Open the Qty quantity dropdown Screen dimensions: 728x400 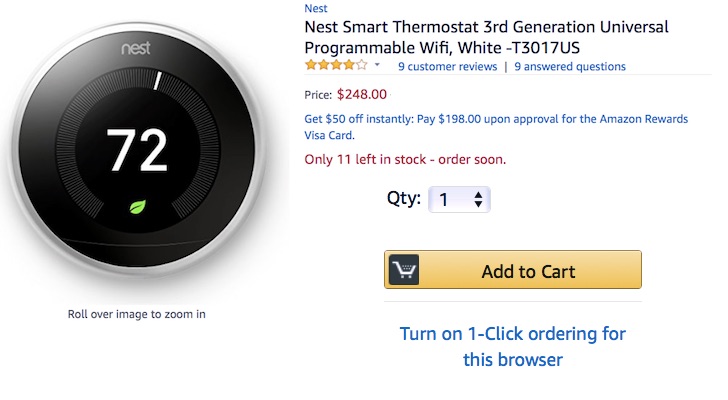[459, 199]
